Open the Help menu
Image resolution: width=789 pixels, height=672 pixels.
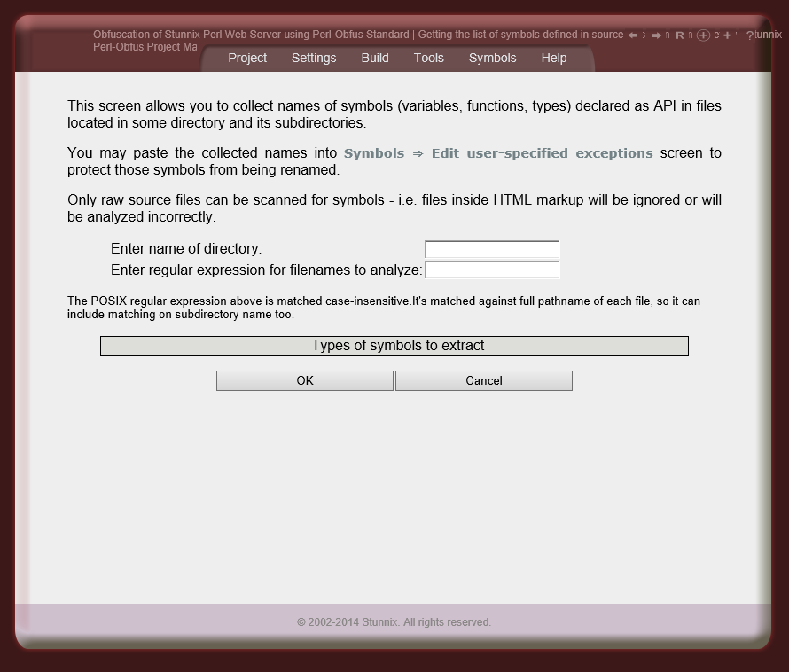553,58
